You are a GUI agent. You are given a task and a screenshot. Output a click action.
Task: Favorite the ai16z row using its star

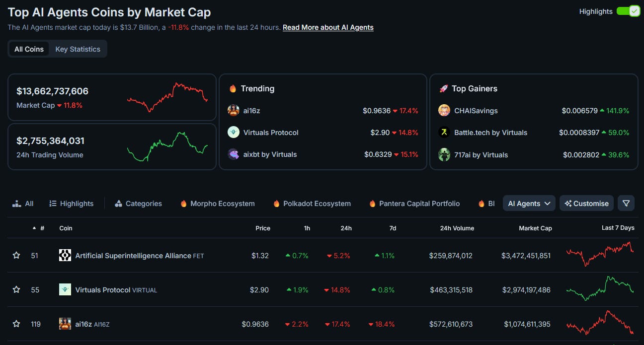(16, 324)
